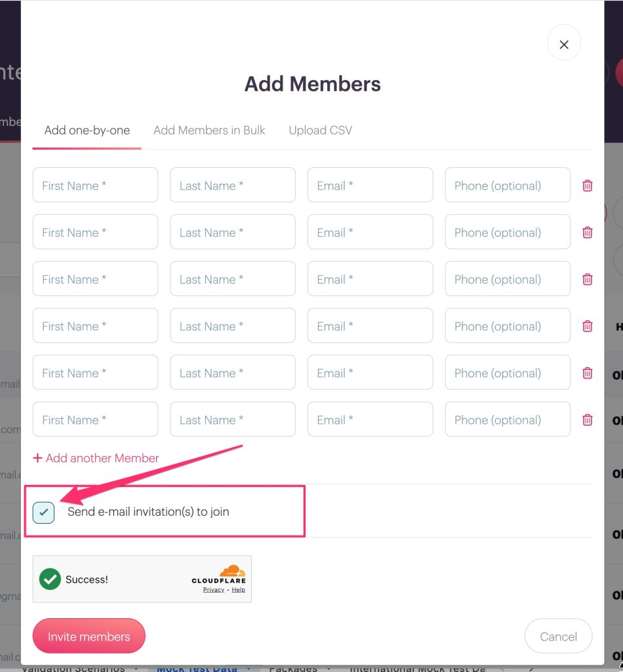Delete the first member row with trash icon
The height and width of the screenshot is (672, 623).
(587, 186)
